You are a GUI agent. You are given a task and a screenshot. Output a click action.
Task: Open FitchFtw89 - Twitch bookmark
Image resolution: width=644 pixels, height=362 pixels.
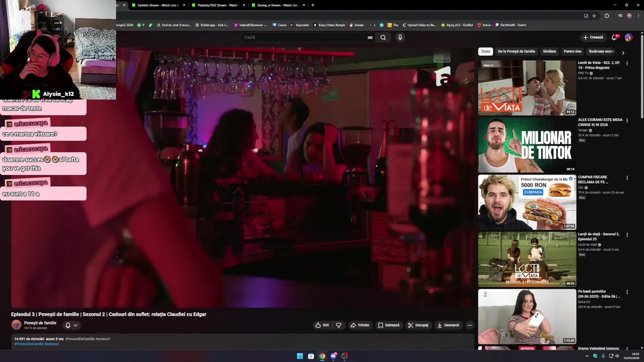pyautogui.click(x=511, y=25)
